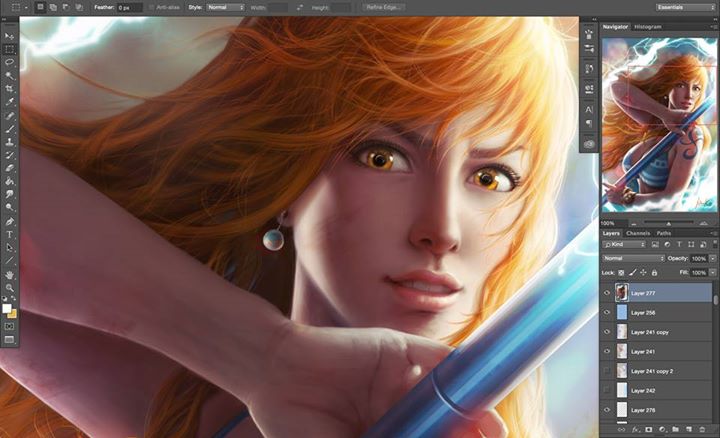The width and height of the screenshot is (720, 438).
Task: Open the Style dropdown in options bar
Action: click(226, 7)
